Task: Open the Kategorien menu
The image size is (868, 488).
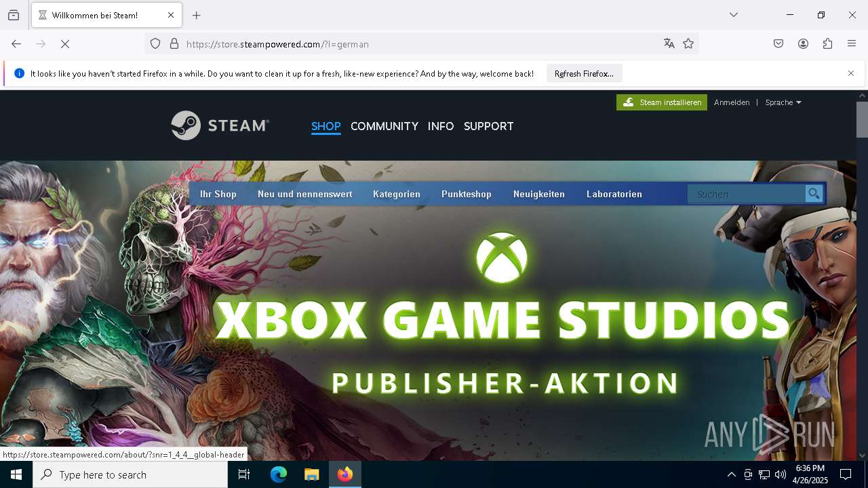Action: click(397, 194)
